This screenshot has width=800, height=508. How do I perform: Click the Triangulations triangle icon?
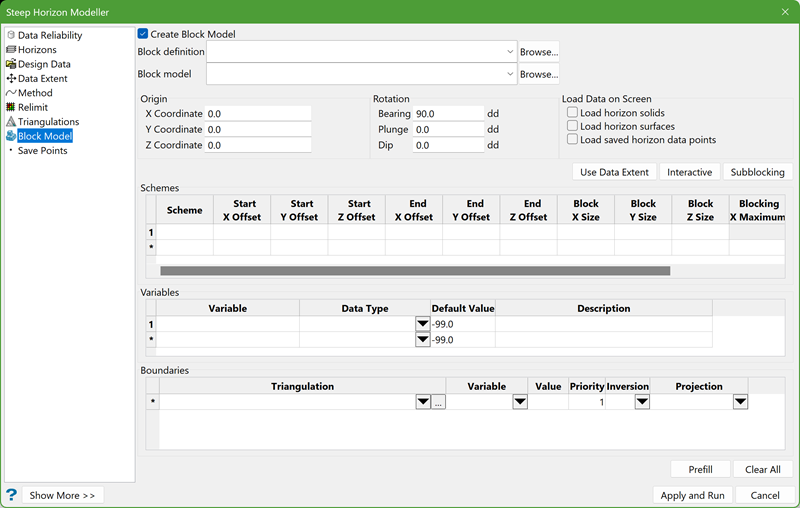tap(11, 122)
